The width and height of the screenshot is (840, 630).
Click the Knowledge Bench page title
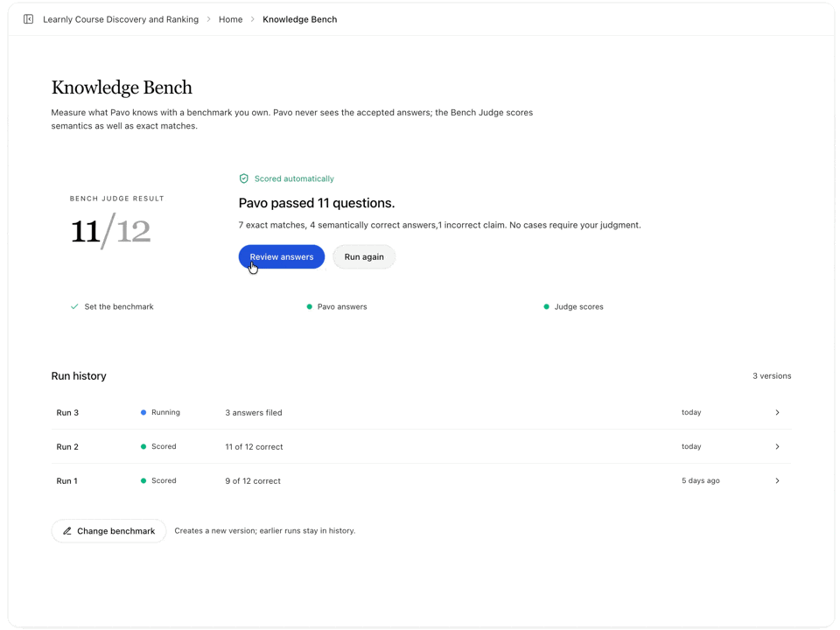point(122,87)
